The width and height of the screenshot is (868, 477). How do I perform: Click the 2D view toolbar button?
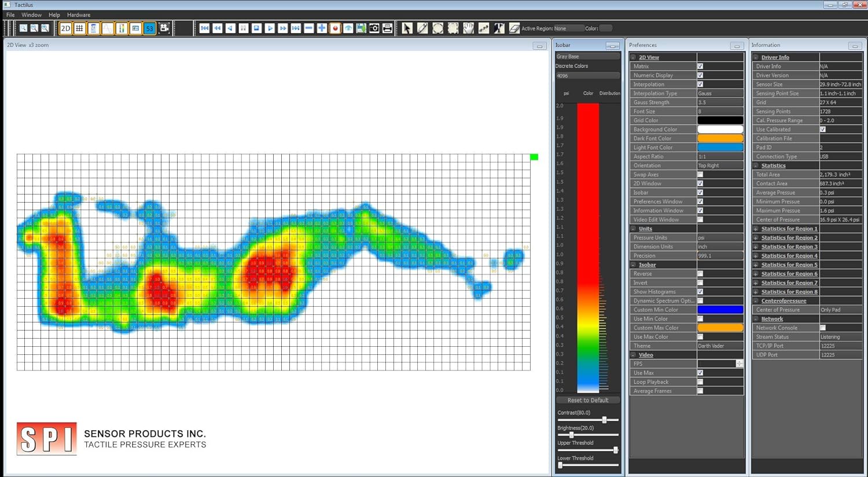click(x=65, y=28)
